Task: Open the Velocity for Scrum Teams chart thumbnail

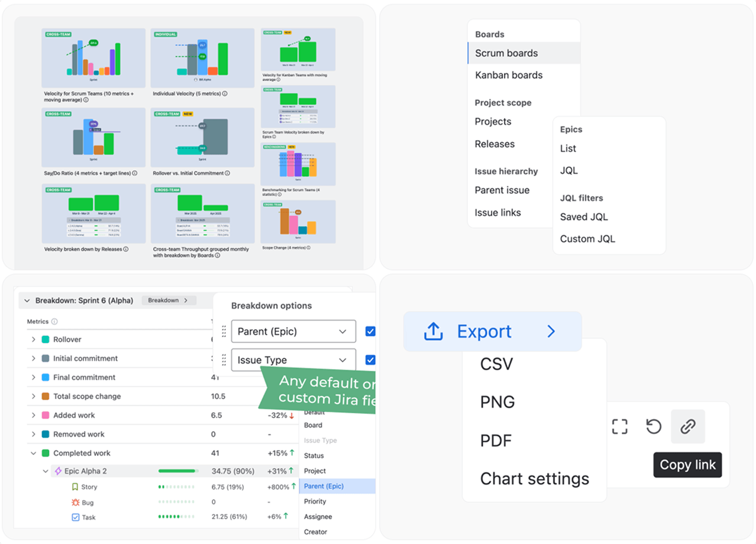Action: [93, 58]
